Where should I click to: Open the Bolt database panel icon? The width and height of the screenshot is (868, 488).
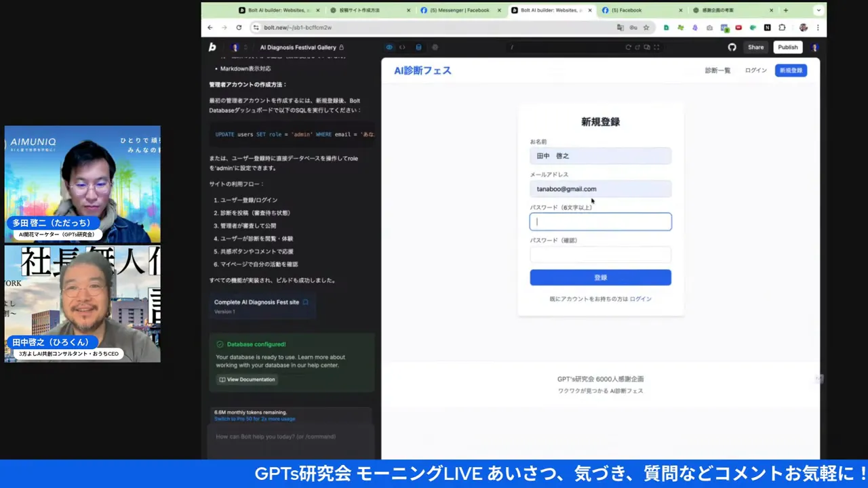tap(418, 47)
